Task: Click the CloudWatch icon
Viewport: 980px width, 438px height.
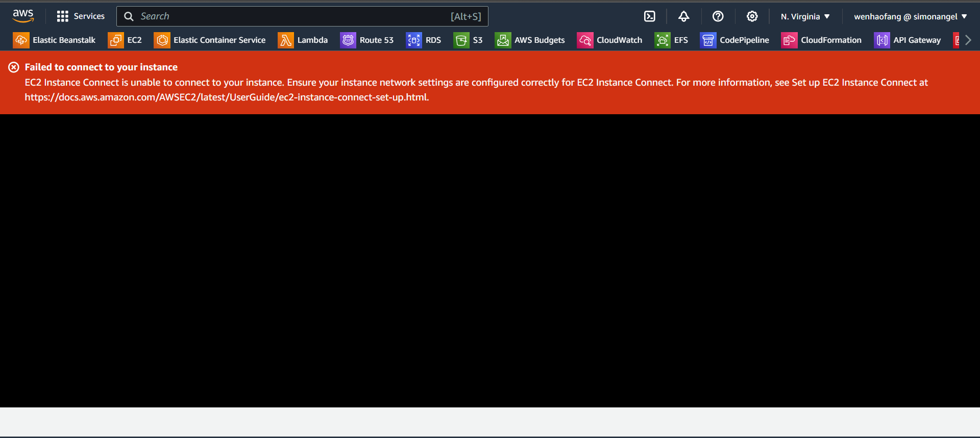Action: click(x=585, y=40)
